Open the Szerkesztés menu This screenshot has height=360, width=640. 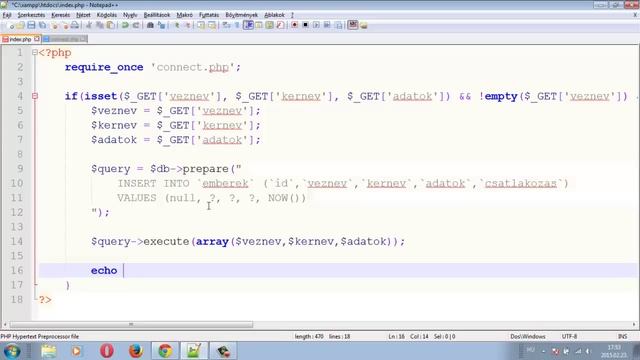[31, 15]
